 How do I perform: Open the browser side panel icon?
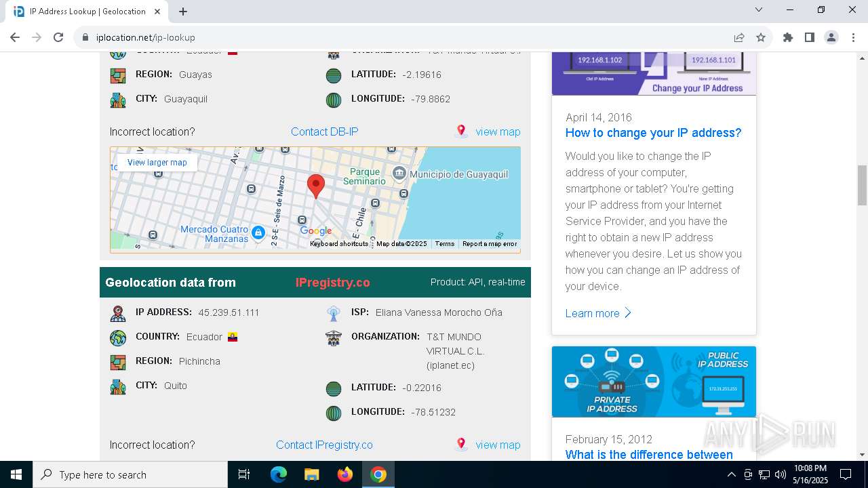point(810,37)
